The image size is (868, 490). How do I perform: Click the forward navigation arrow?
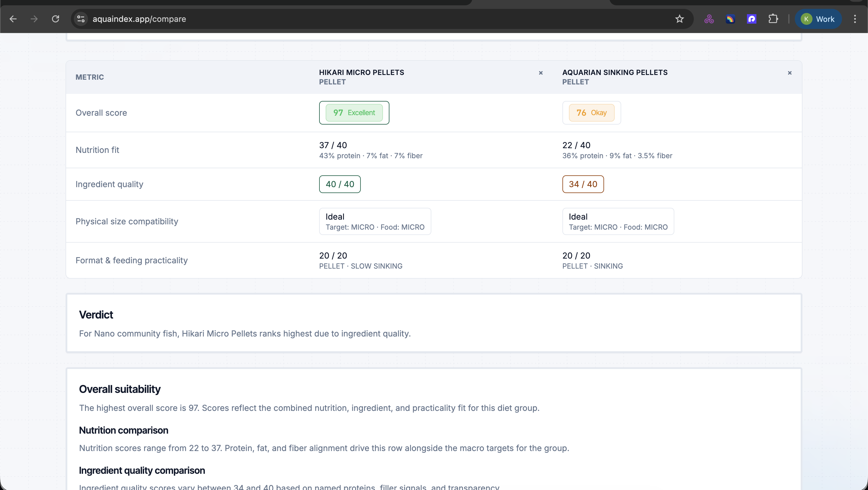point(34,19)
